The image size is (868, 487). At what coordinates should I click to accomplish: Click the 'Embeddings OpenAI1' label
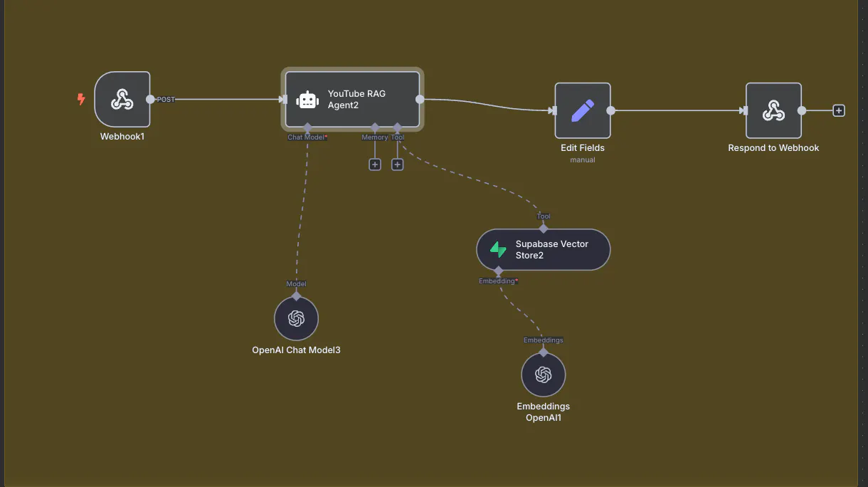coord(544,412)
